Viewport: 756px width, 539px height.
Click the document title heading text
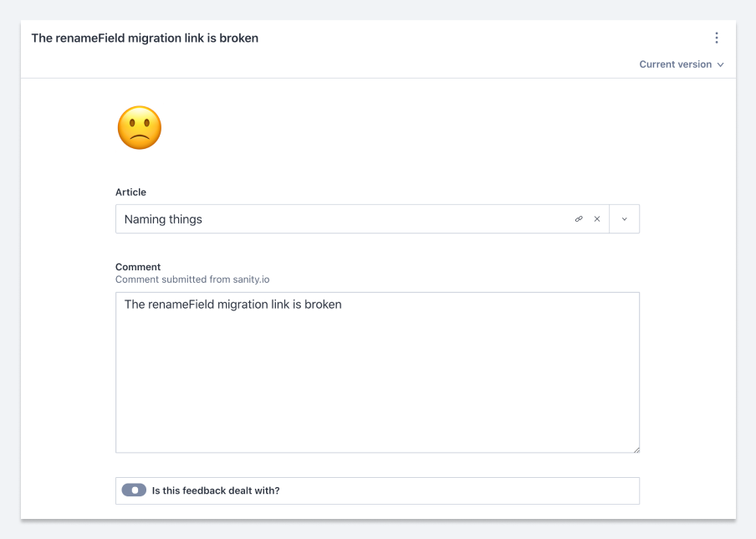tap(144, 38)
